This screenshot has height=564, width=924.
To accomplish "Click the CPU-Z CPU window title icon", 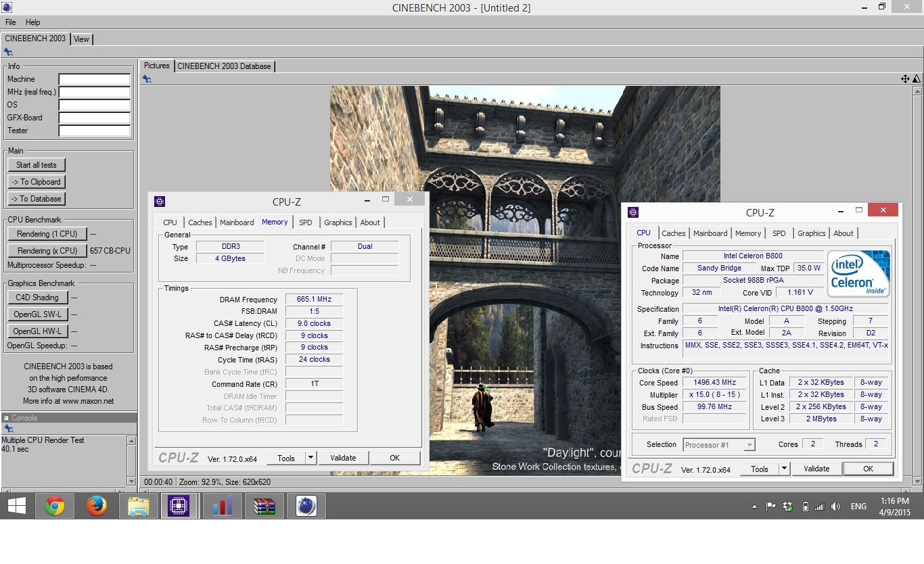I will 633,212.
